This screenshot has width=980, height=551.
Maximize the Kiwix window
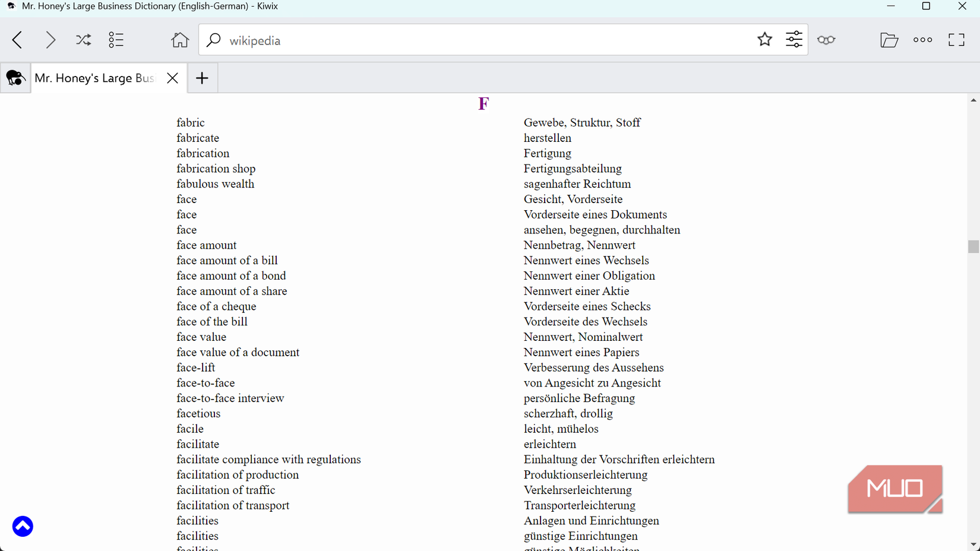point(926,6)
